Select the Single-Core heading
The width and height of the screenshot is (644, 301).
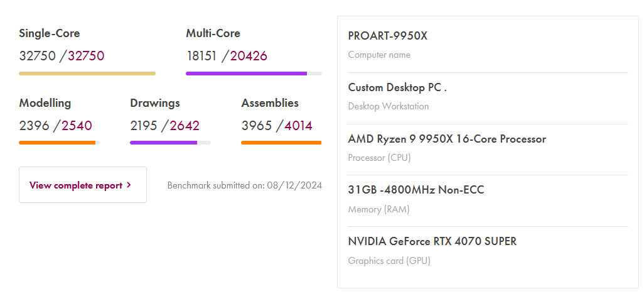click(x=50, y=33)
